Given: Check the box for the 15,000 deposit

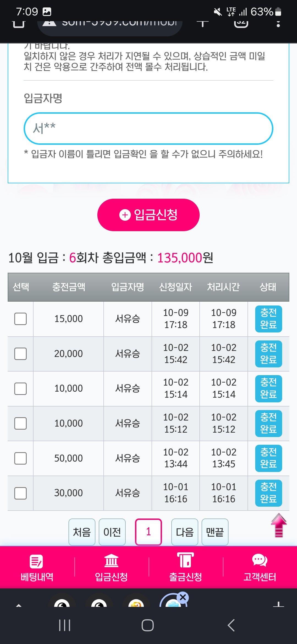Looking at the screenshot, I should 21,319.
